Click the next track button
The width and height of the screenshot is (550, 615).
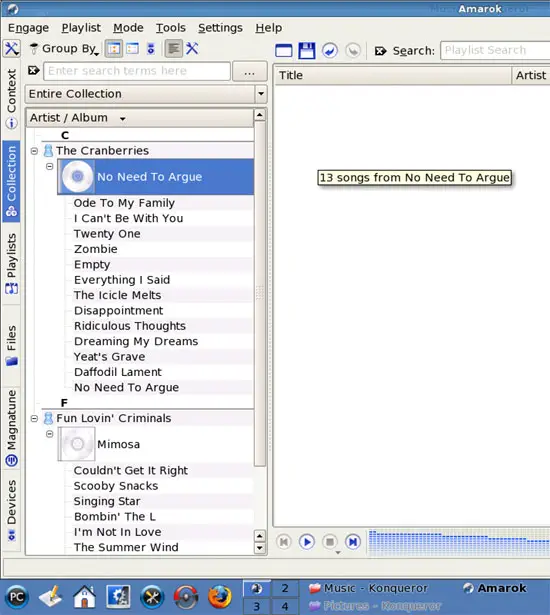pyautogui.click(x=353, y=542)
